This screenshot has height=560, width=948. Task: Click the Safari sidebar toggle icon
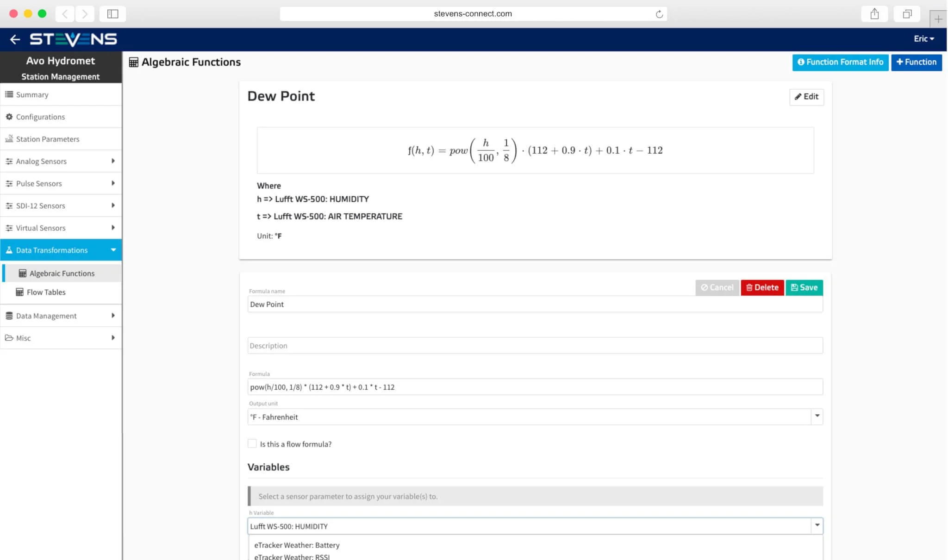click(x=112, y=14)
